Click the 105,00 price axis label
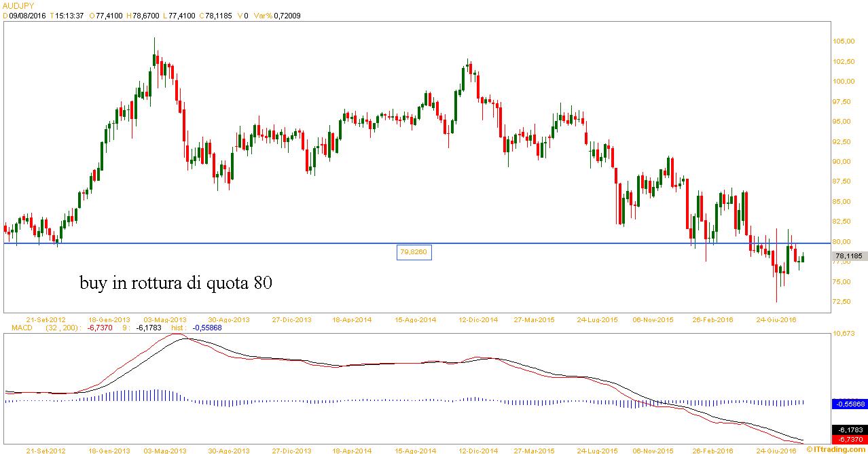868x454 pixels. coord(844,41)
